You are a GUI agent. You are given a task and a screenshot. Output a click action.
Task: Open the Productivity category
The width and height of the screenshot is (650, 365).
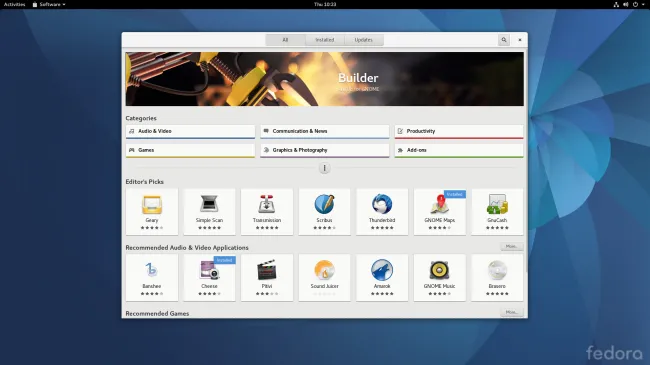pyautogui.click(x=459, y=131)
